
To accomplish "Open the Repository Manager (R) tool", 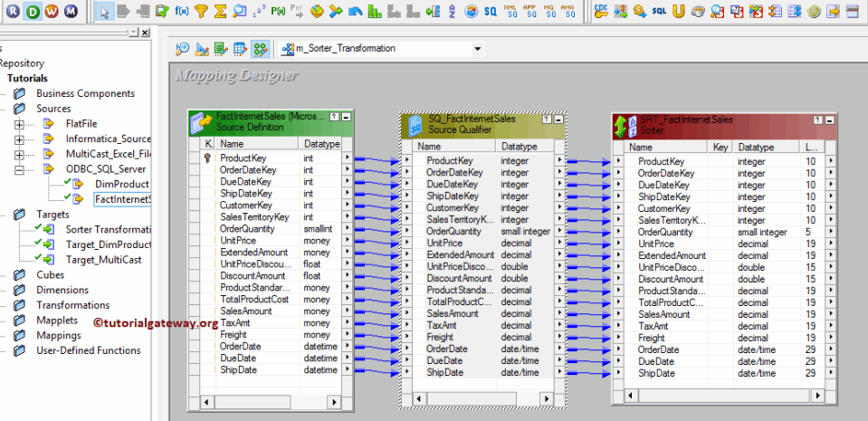I will click(x=13, y=11).
